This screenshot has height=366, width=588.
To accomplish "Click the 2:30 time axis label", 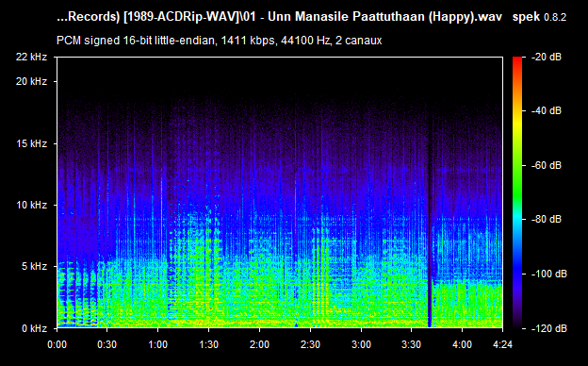I will (310, 344).
